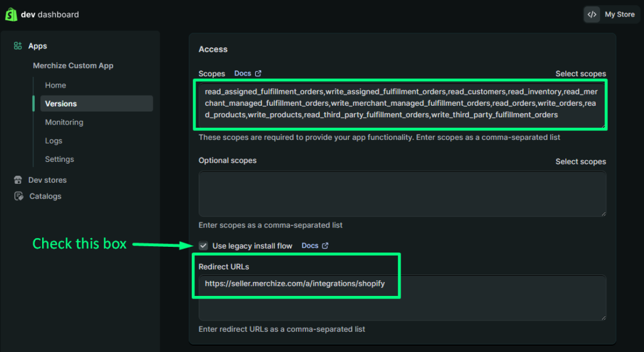Toggle the Use legacy install flow checkbox
Screen dimensions: 644x352
[x=203, y=246]
